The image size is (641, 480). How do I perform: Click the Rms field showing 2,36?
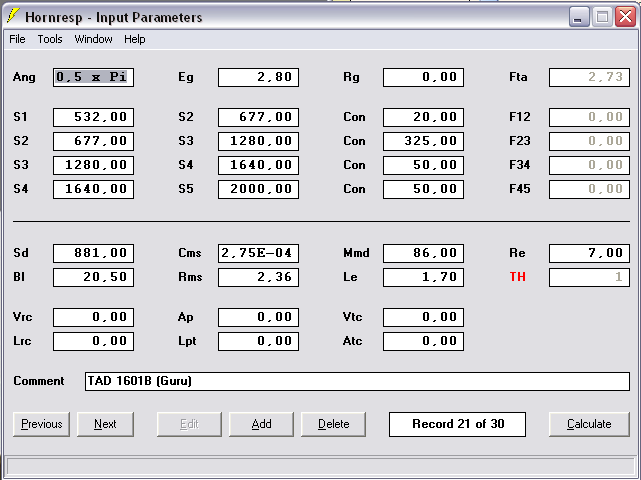(258, 277)
